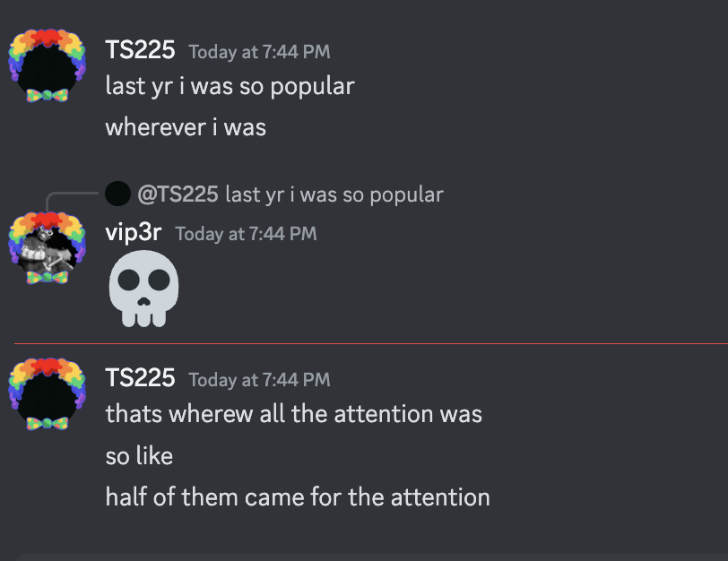
Task: Click the message 'last yr i was so popular'
Action: pos(230,87)
